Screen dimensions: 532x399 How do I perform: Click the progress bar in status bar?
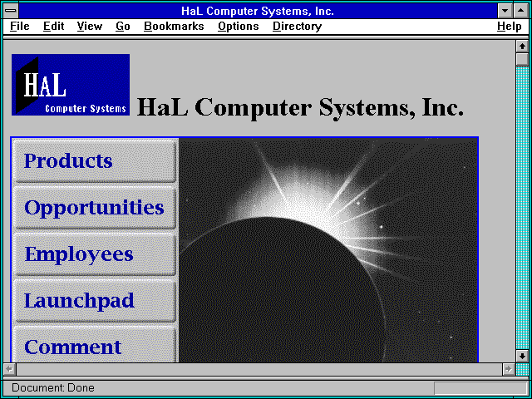tap(480, 388)
